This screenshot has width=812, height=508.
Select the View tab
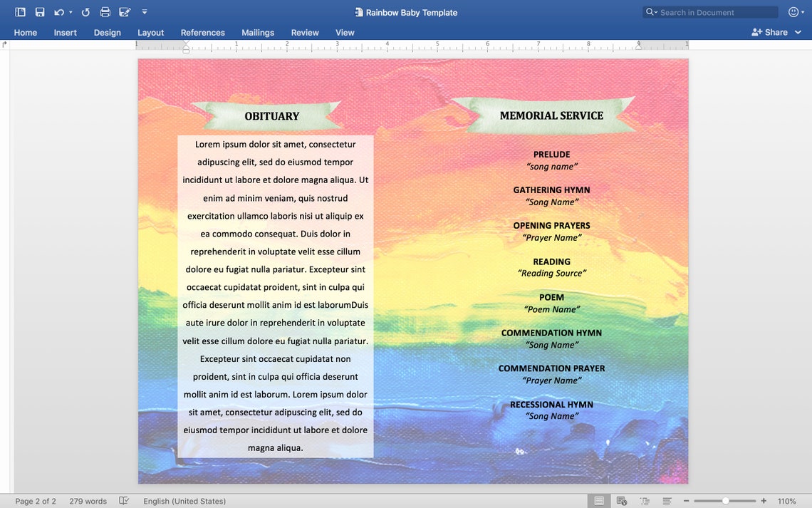click(x=345, y=32)
